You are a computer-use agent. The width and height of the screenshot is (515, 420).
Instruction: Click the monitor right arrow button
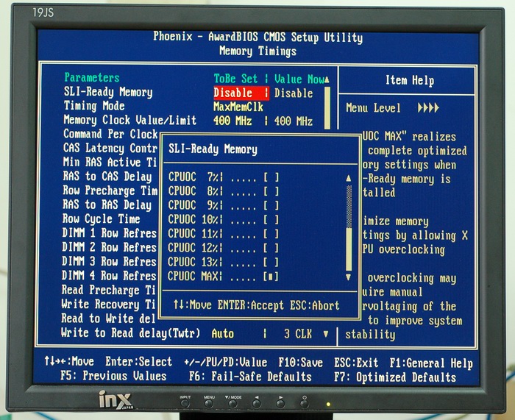[x=280, y=404]
